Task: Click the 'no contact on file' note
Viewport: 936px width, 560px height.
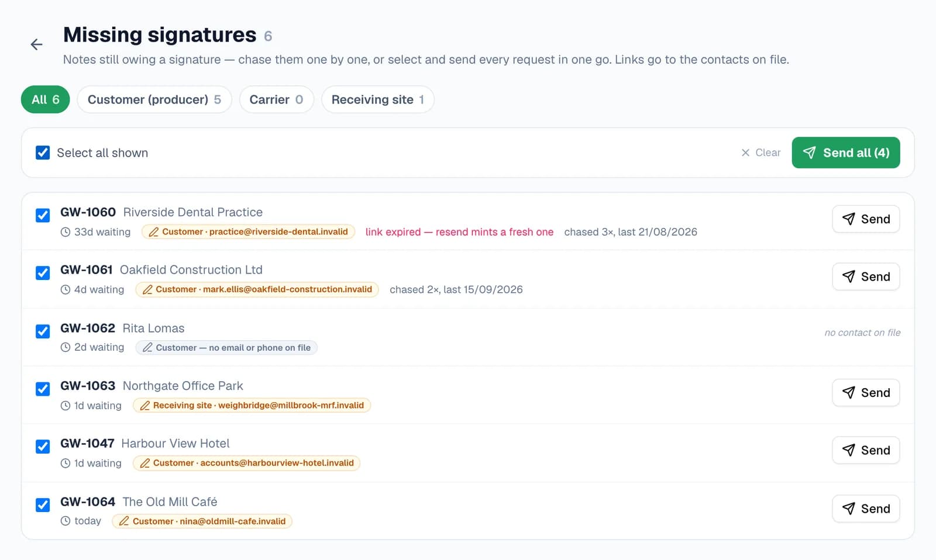Action: pos(862,333)
